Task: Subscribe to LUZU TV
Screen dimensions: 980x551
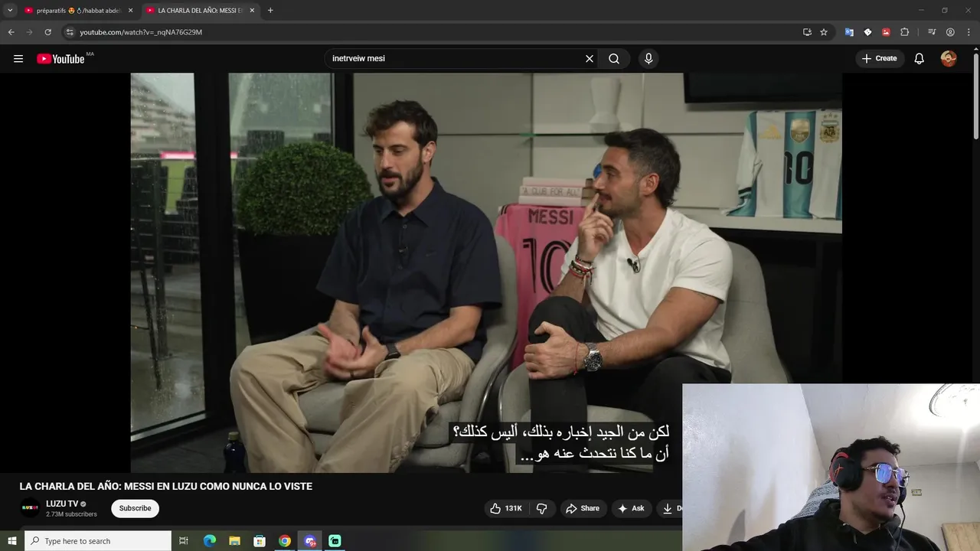Action: pyautogui.click(x=135, y=508)
